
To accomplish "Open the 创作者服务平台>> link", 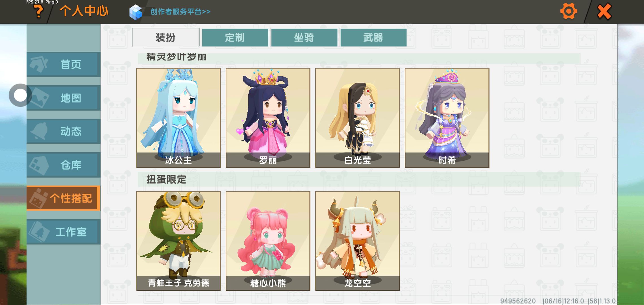I will coord(180,12).
